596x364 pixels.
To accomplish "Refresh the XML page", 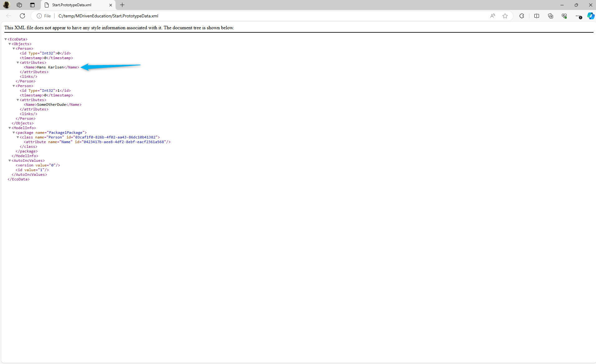I will pyautogui.click(x=22, y=16).
